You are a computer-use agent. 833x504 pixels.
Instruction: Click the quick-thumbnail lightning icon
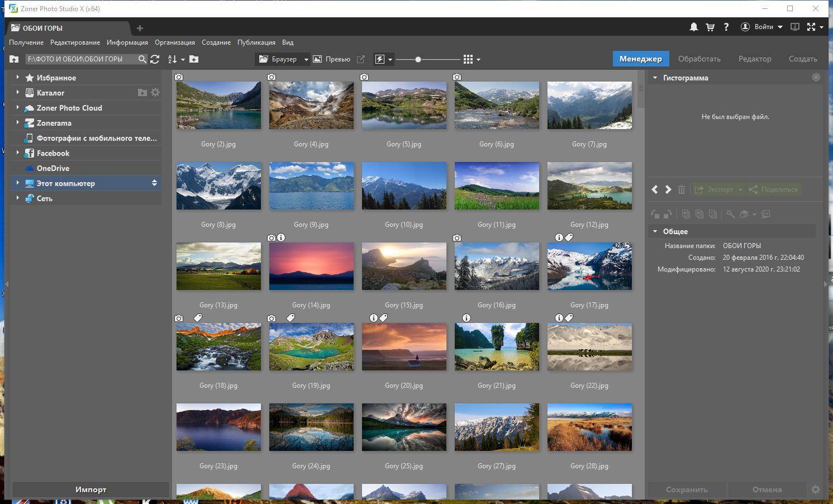(x=380, y=59)
